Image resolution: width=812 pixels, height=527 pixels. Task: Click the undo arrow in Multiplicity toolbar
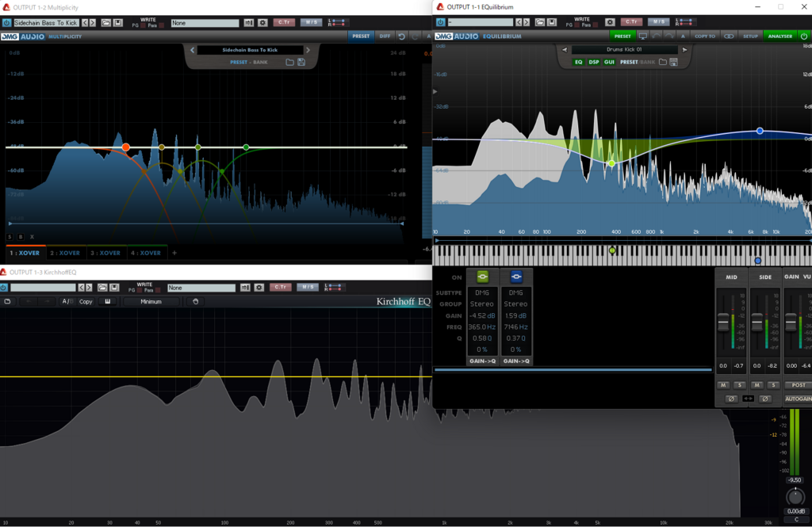coord(401,36)
